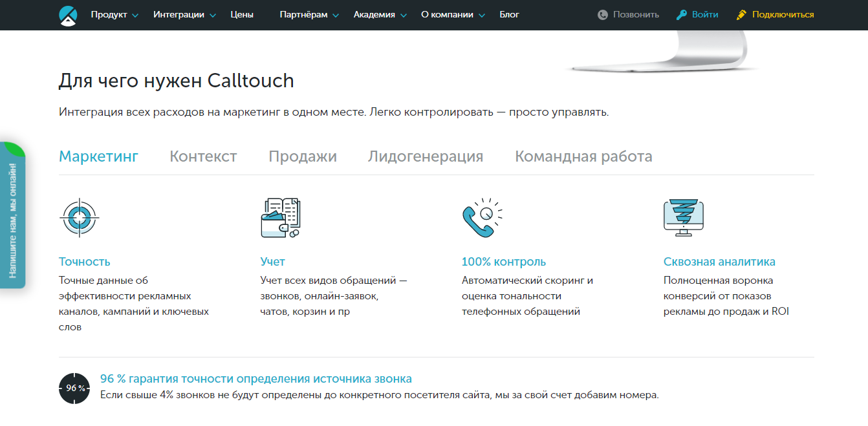The image size is (868, 426).
Task: Click the target icon above Точность
Action: pos(79,218)
